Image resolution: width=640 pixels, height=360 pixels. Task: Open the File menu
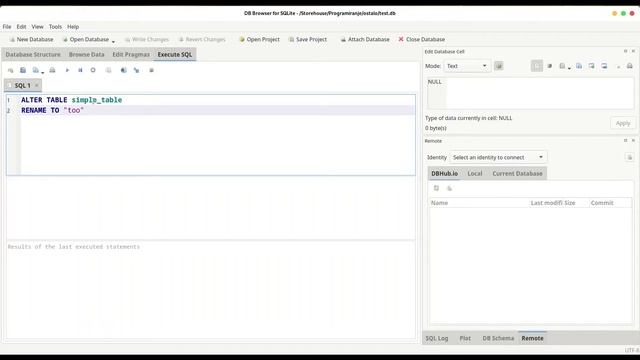pos(7,27)
